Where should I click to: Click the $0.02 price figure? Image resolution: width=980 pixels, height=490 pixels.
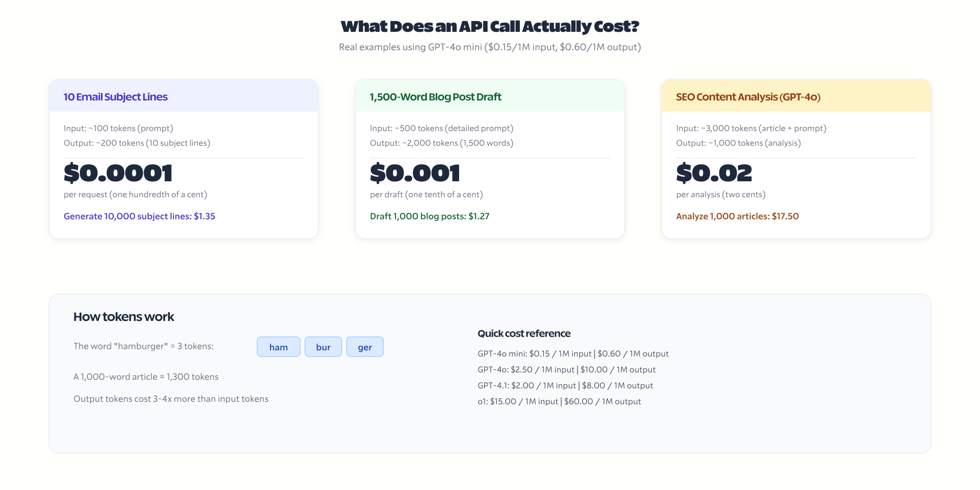714,172
